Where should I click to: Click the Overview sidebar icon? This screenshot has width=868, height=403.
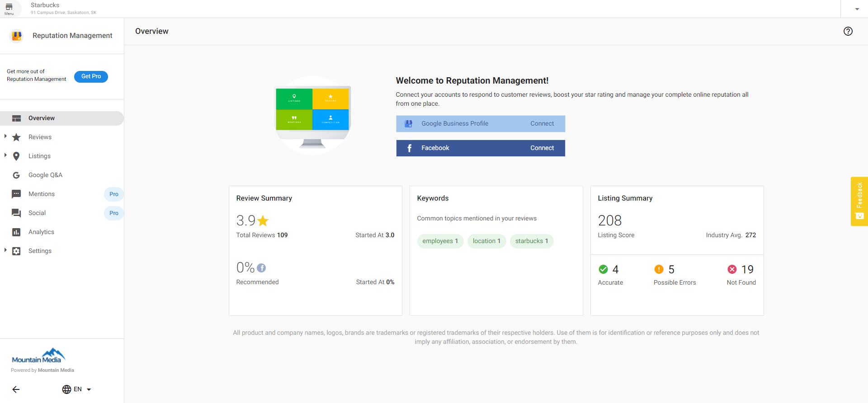coord(17,118)
